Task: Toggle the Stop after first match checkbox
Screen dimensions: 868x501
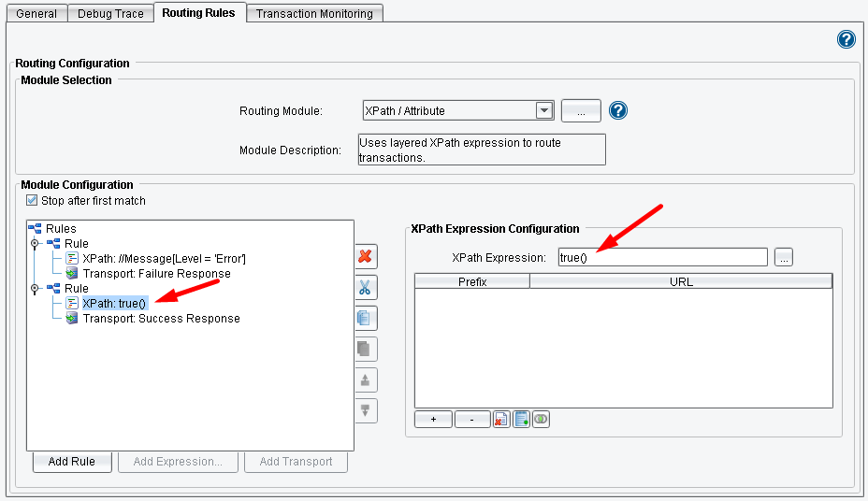Action: (33, 201)
